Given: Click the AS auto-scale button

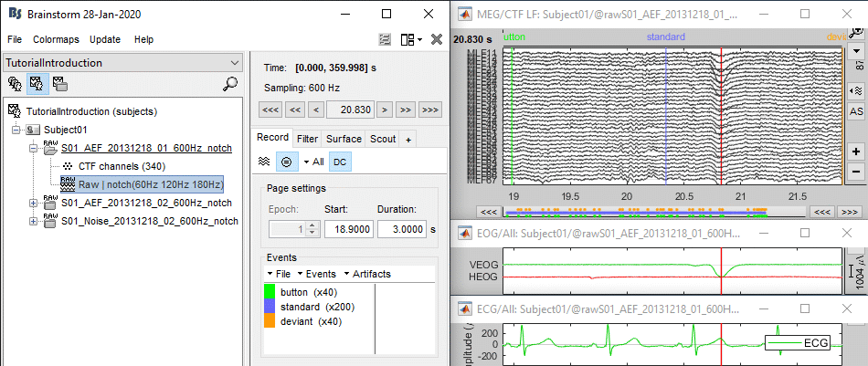Looking at the screenshot, I should coord(856,111).
